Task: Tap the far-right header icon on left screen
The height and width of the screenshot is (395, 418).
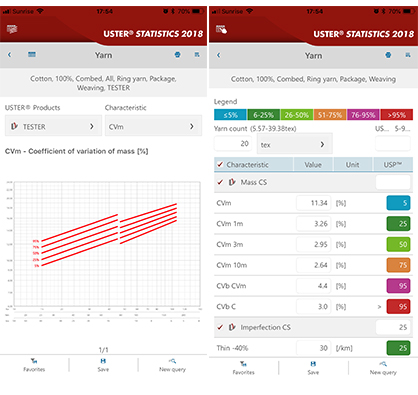Action: (x=197, y=54)
